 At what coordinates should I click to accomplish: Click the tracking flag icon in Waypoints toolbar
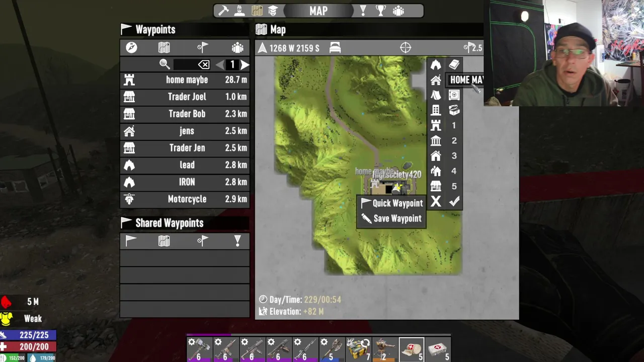[x=202, y=47]
